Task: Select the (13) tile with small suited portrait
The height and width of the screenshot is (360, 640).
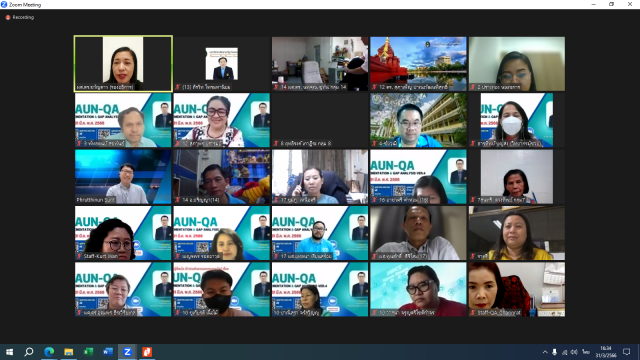Action: click(x=222, y=64)
